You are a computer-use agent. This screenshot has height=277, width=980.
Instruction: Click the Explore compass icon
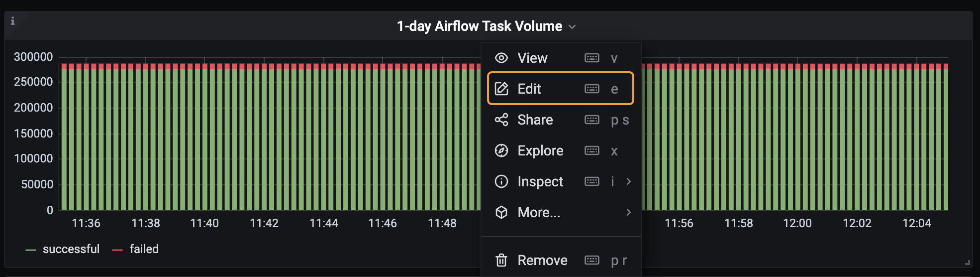(x=501, y=150)
